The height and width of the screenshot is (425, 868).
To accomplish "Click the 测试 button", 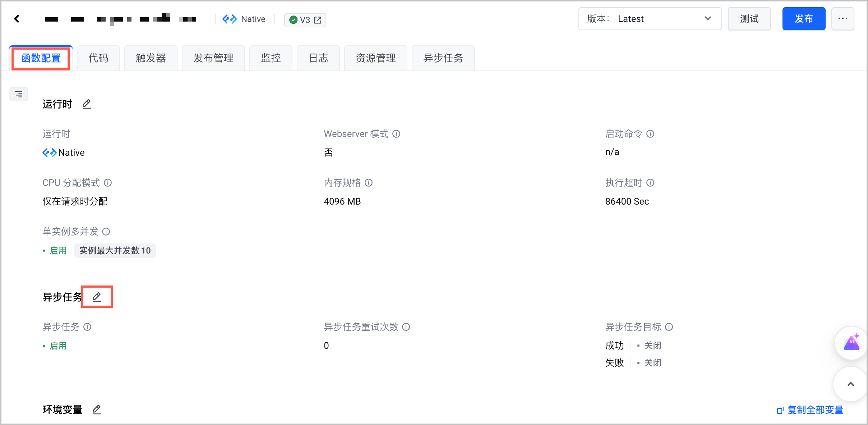I will tap(749, 19).
